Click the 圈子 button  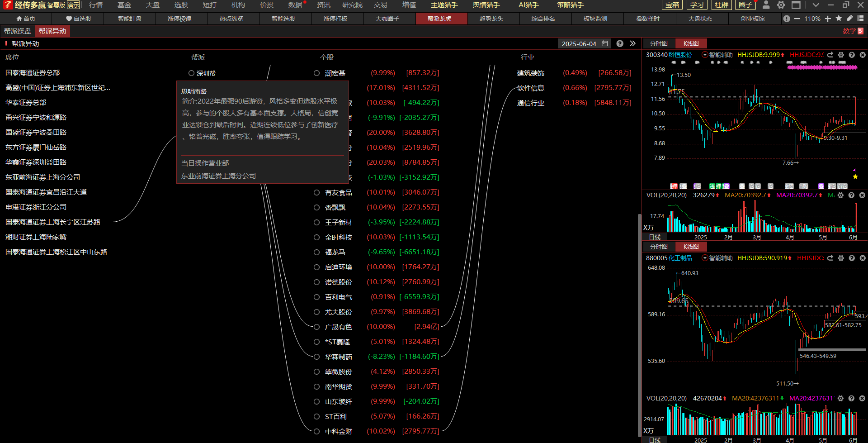click(745, 5)
